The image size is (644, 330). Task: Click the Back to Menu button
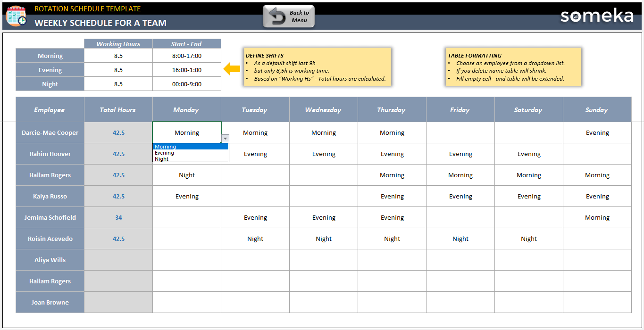tap(289, 16)
